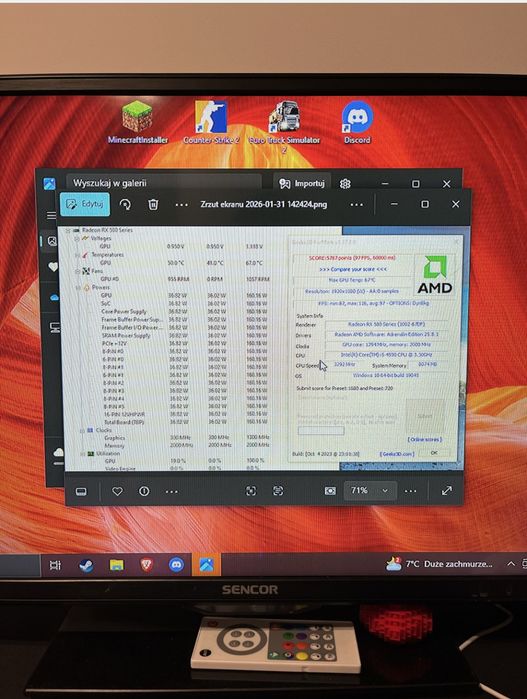Image resolution: width=527 pixels, height=699 pixels.
Task: Open the hamburger menu in the gallery sidebar
Action: tap(51, 216)
